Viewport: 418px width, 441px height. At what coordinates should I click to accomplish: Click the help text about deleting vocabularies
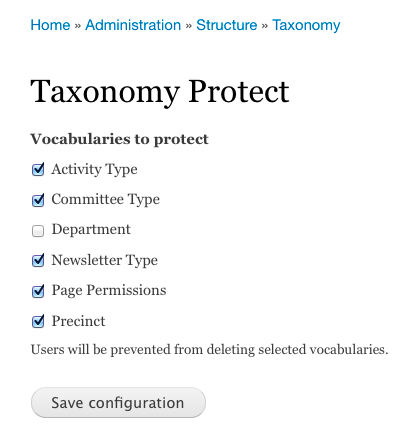[210, 350]
